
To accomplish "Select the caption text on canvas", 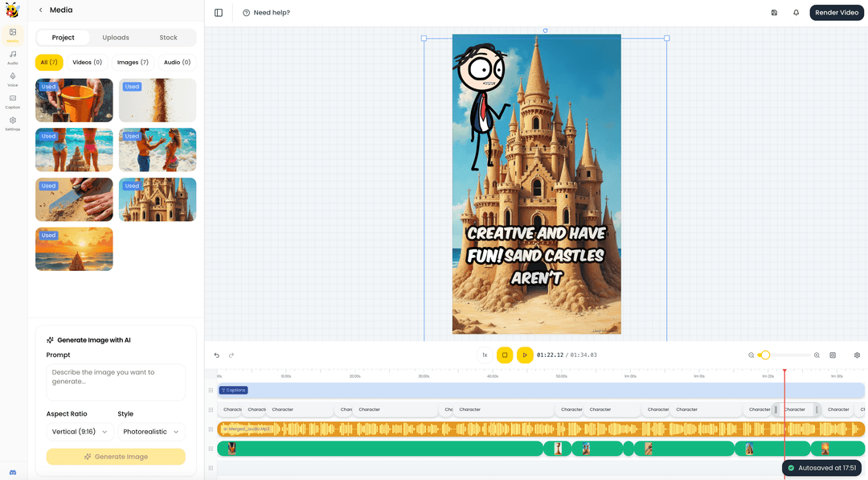I will (536, 255).
